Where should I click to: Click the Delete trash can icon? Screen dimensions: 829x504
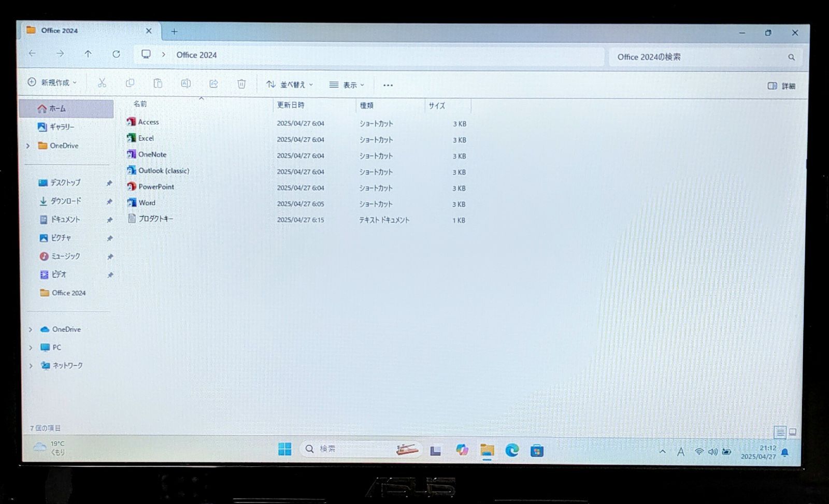(241, 84)
